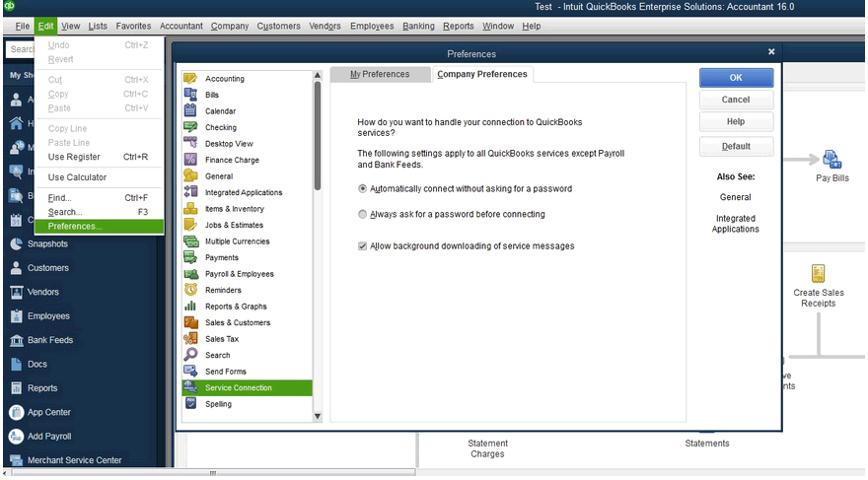Click the Search field in the sidebar
The width and height of the screenshot is (868, 480).
pos(21,49)
